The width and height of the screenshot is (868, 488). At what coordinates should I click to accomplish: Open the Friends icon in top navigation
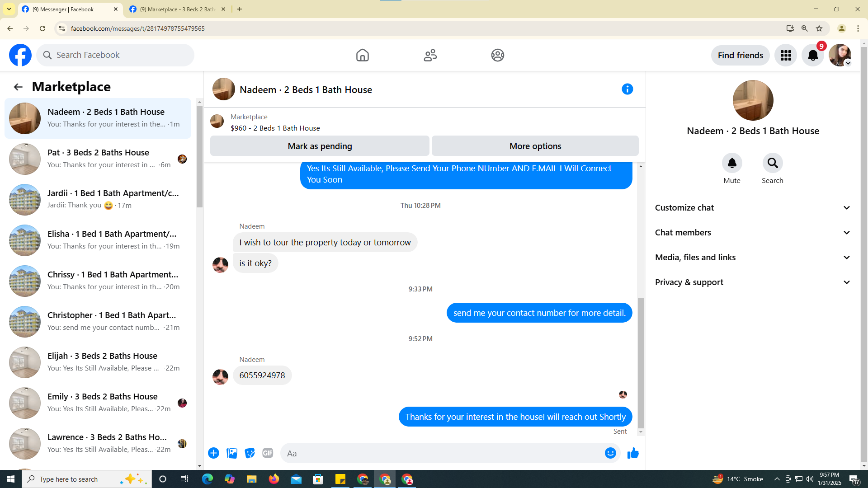[430, 55]
